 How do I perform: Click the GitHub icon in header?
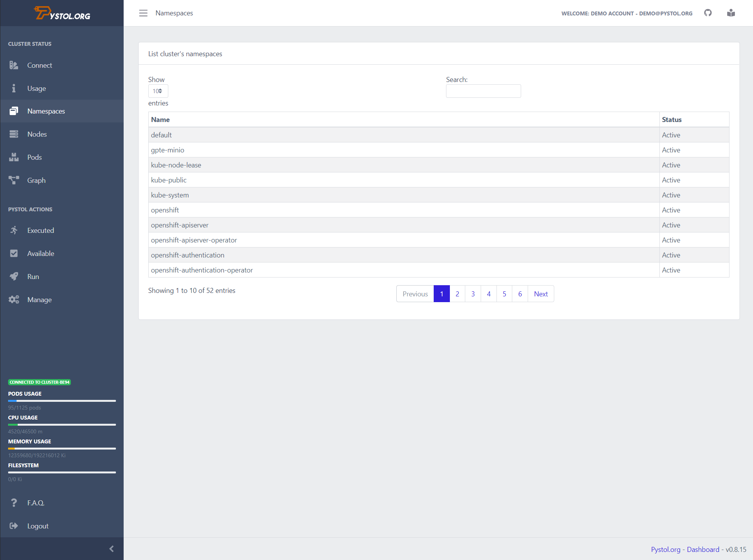point(708,13)
